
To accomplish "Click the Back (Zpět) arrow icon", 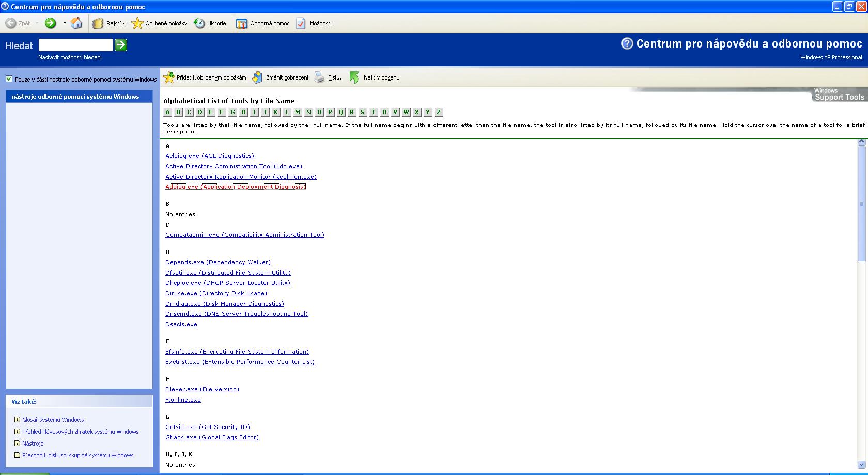I will (x=11, y=23).
